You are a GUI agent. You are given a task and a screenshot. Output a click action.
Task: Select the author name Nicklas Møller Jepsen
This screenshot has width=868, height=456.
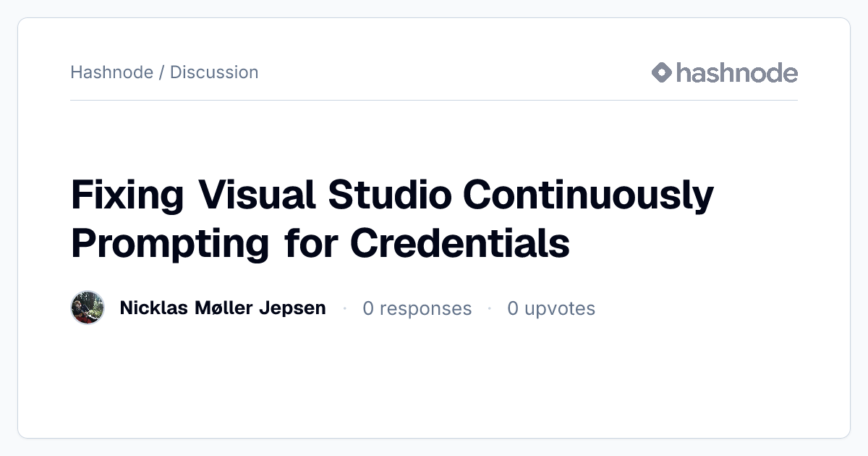[223, 308]
